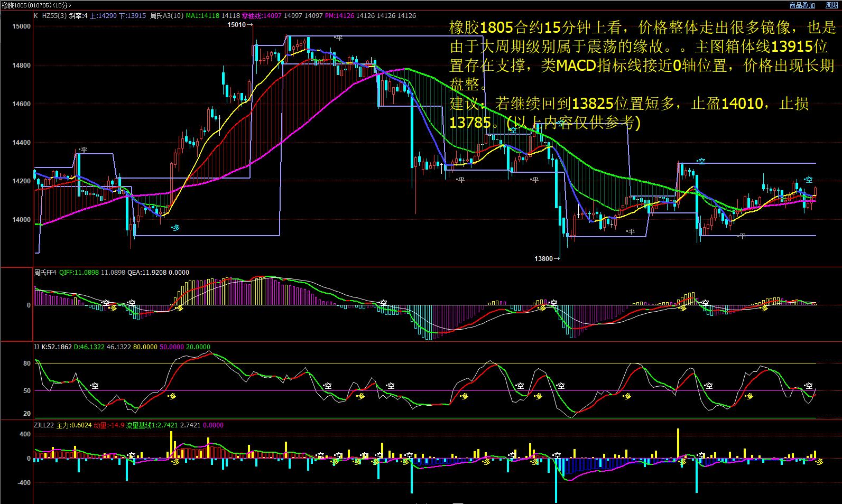Click the 零轴线:14097 legend value
Image resolution: width=842 pixels, height=504 pixels.
tap(261, 16)
